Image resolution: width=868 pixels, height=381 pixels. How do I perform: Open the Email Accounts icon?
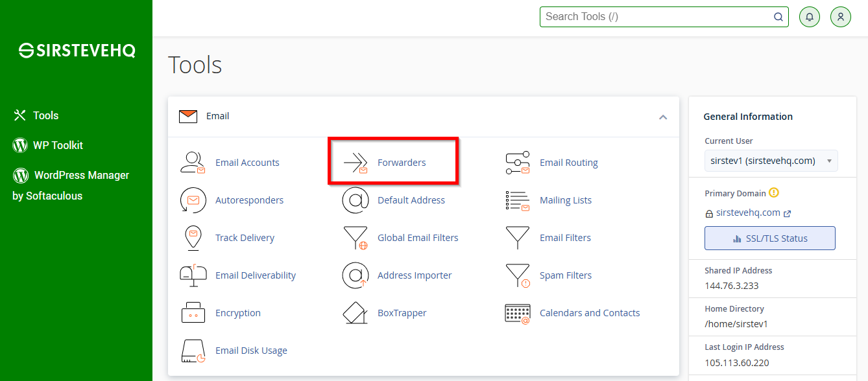click(193, 163)
